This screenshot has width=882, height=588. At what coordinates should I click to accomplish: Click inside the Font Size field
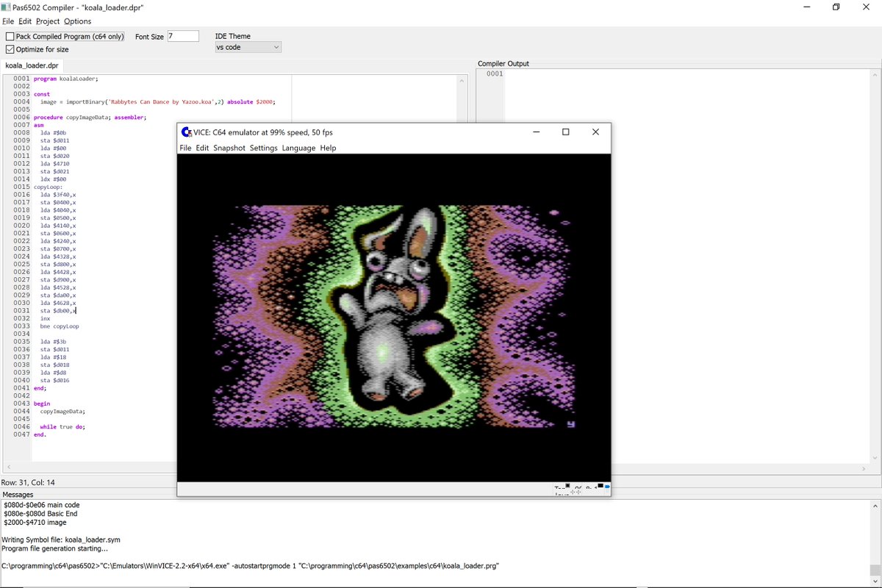183,35
